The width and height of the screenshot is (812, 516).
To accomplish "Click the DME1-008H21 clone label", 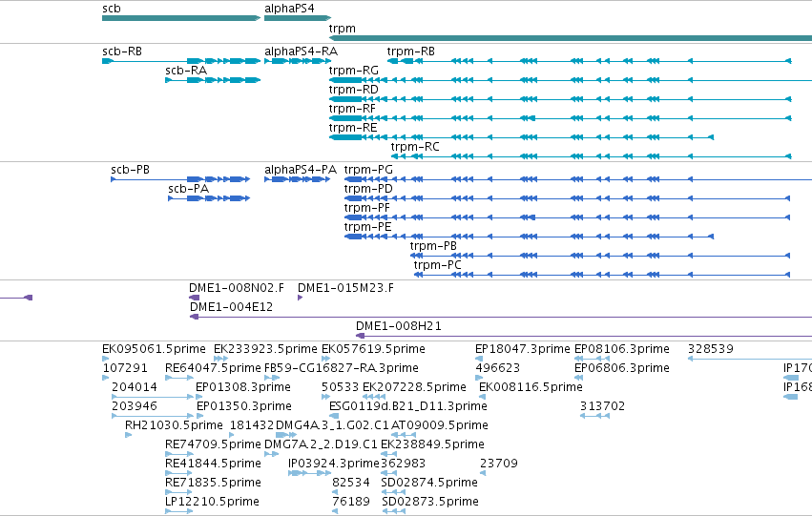I will click(398, 326).
